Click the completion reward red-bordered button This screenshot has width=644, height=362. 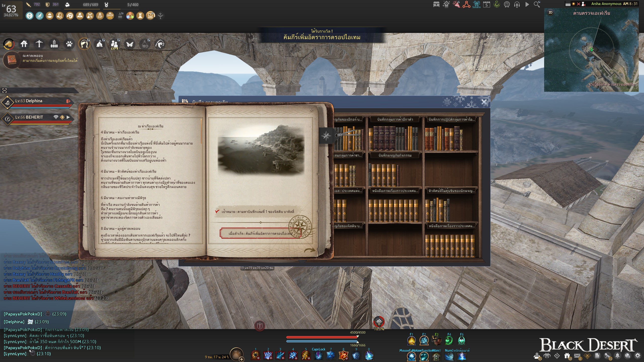pos(260,233)
